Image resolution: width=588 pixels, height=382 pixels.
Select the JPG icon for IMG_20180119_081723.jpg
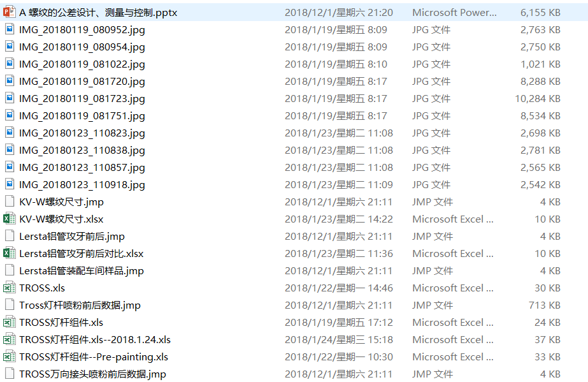9,98
